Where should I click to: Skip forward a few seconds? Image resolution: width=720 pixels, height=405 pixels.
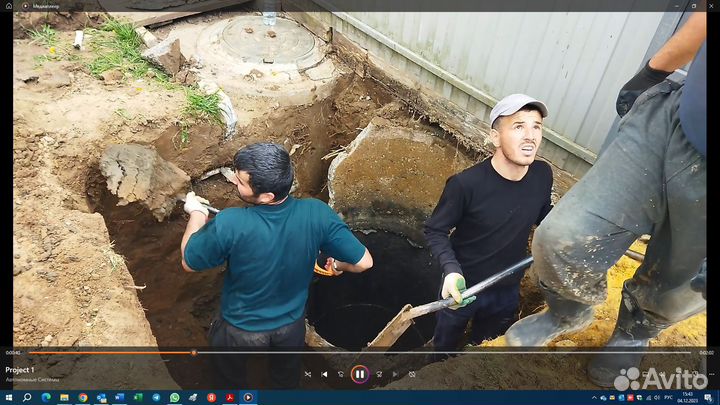(x=379, y=375)
